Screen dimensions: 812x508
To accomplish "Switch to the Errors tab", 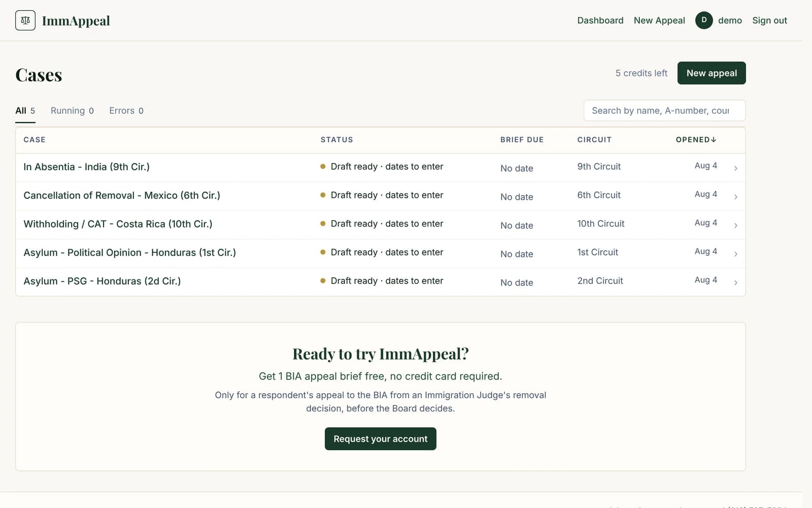I will pos(126,111).
